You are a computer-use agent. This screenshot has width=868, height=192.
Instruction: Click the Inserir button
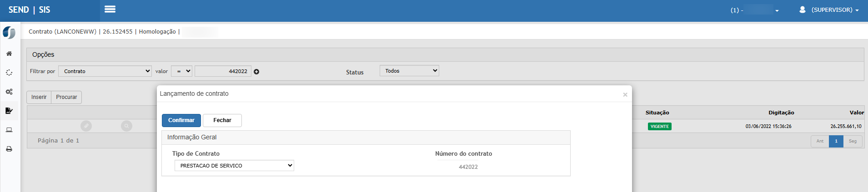[39, 97]
